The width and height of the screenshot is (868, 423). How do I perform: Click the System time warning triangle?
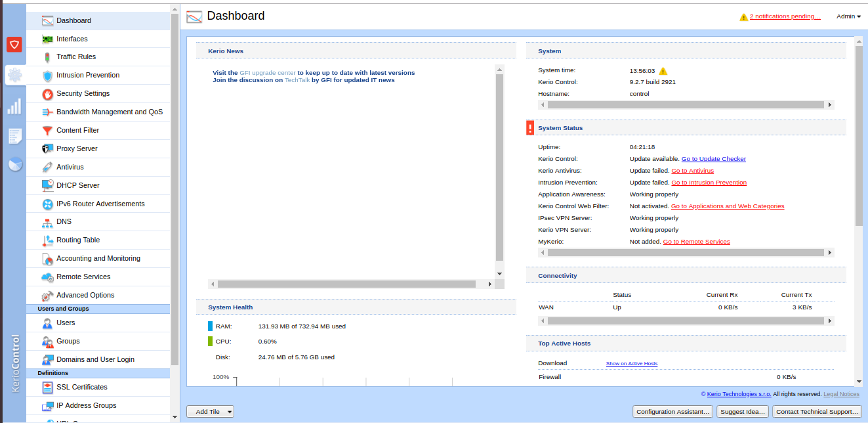[x=663, y=71]
